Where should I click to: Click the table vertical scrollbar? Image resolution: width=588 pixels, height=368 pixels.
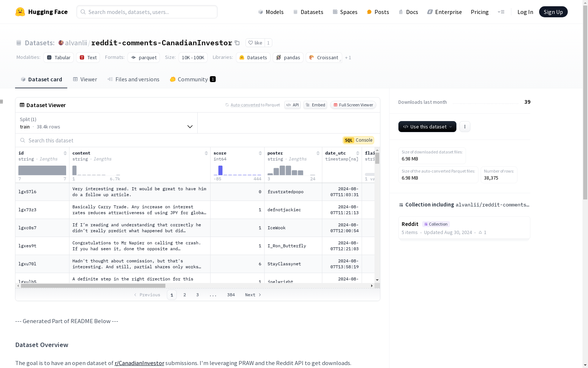coord(377,158)
